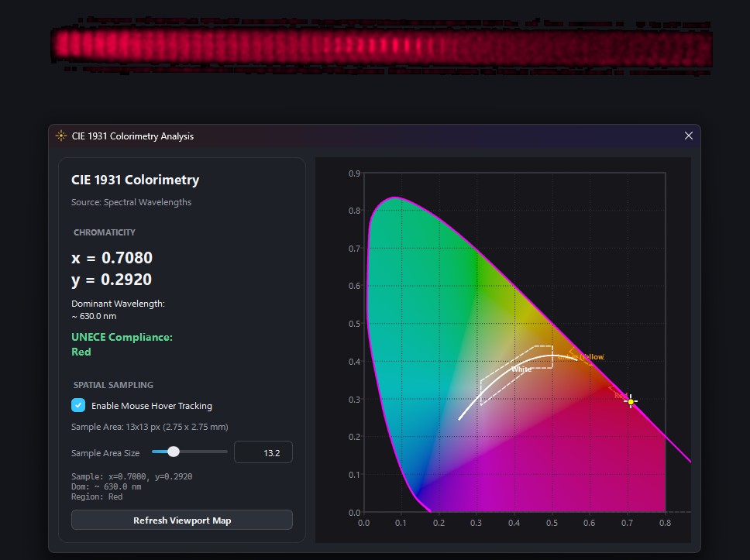Click the White region label on diagram
Screen dimensions: 750x560
pyautogui.click(x=521, y=369)
